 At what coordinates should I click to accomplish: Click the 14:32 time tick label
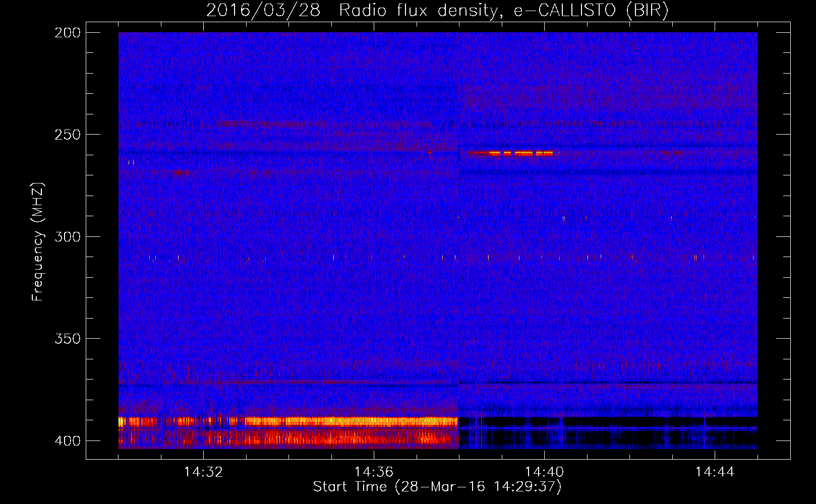click(x=203, y=472)
